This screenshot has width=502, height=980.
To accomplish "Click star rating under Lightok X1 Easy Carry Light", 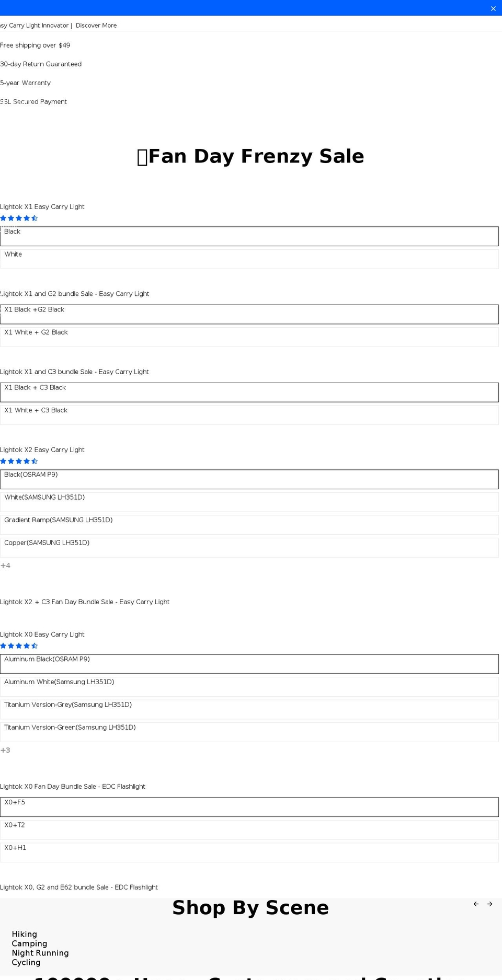I will tap(19, 218).
